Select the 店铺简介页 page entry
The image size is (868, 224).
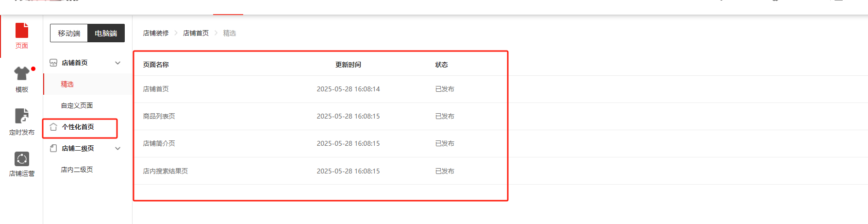tap(159, 143)
